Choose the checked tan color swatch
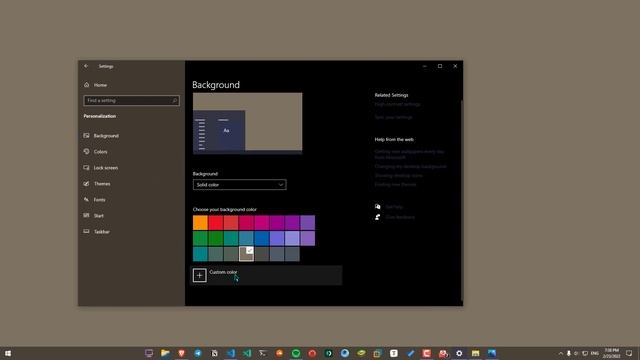The height and width of the screenshot is (360, 640). 246,254
